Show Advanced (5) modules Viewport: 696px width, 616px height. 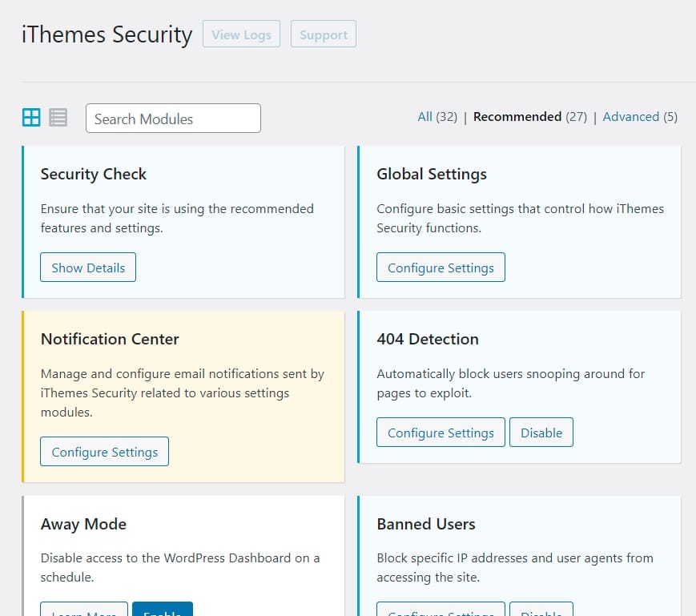pyautogui.click(x=640, y=117)
